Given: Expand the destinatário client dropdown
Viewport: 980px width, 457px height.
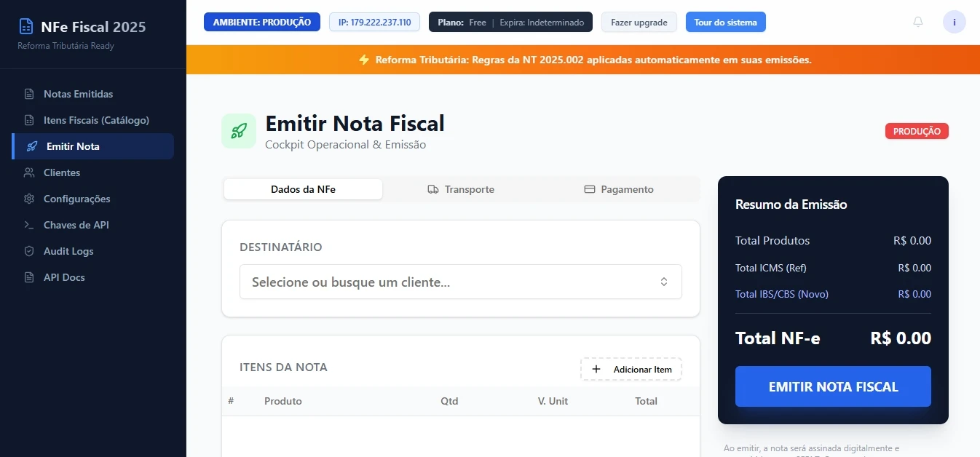Looking at the screenshot, I should click(460, 282).
